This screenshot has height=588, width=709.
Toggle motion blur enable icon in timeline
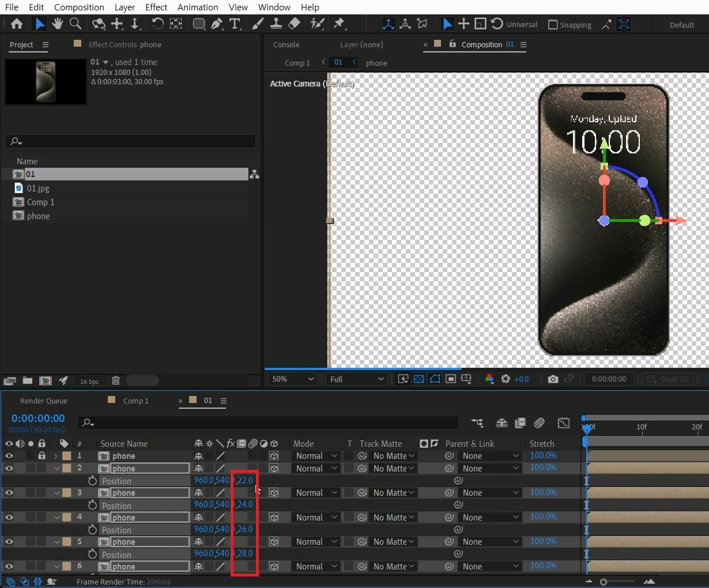[x=540, y=423]
